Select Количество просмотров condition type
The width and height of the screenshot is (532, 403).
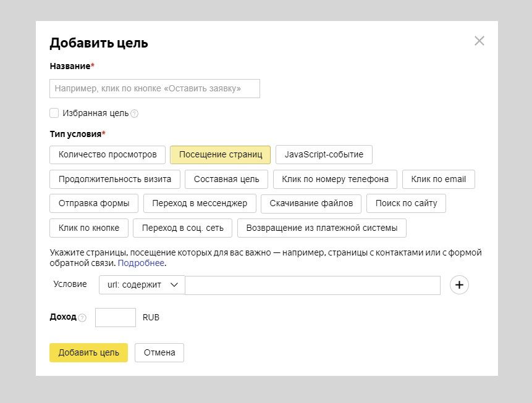(x=108, y=154)
